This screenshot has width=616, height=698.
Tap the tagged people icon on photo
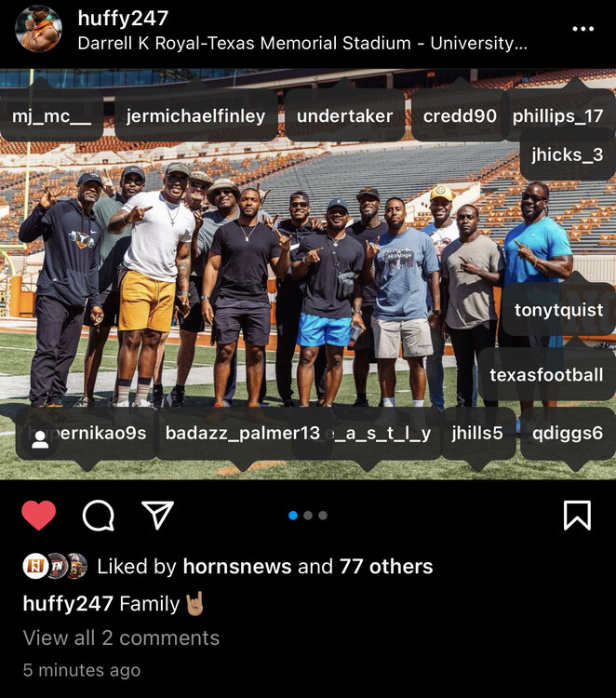click(x=40, y=439)
